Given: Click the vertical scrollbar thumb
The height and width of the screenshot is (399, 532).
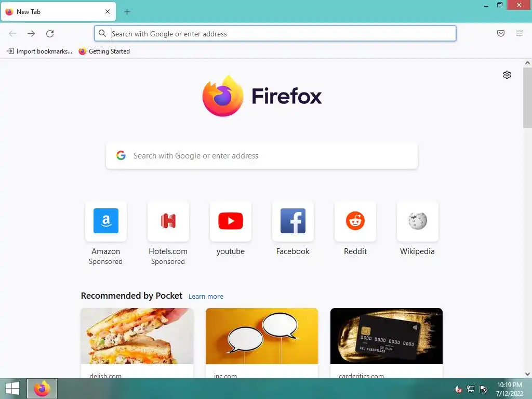Looking at the screenshot, I should click(x=527, y=98).
